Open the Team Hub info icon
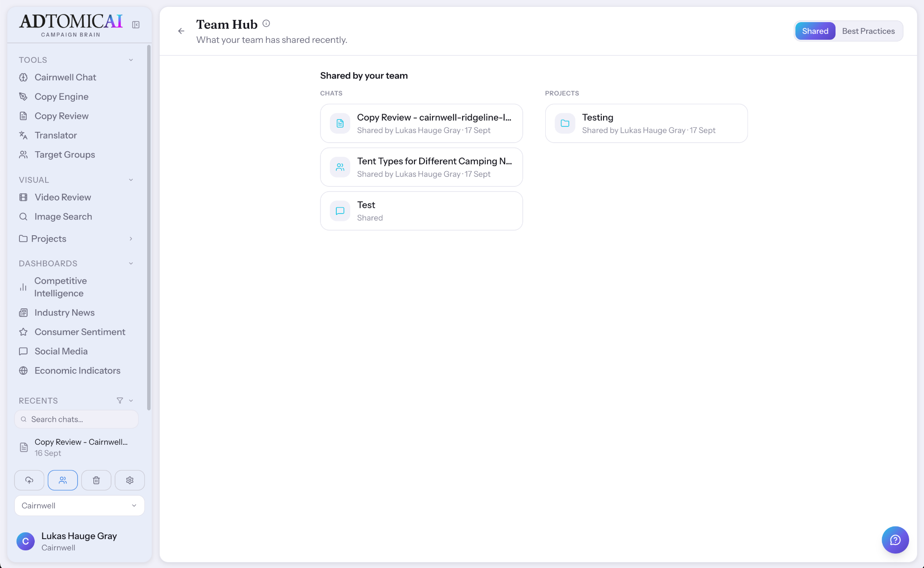924x568 pixels. click(266, 23)
